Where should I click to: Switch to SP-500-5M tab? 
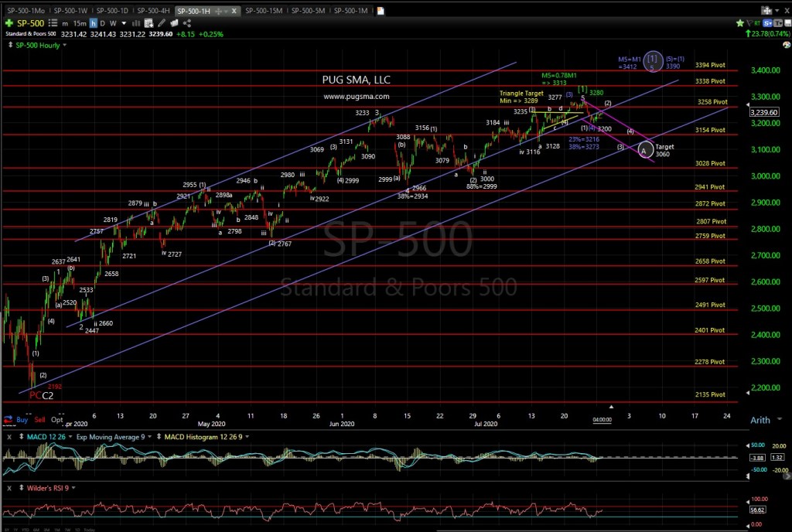[x=308, y=11]
